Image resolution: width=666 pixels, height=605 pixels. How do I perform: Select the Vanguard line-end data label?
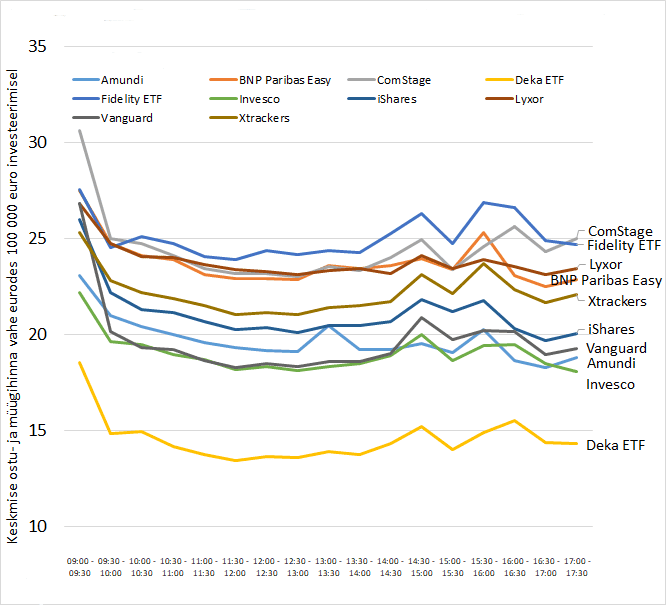(616, 348)
